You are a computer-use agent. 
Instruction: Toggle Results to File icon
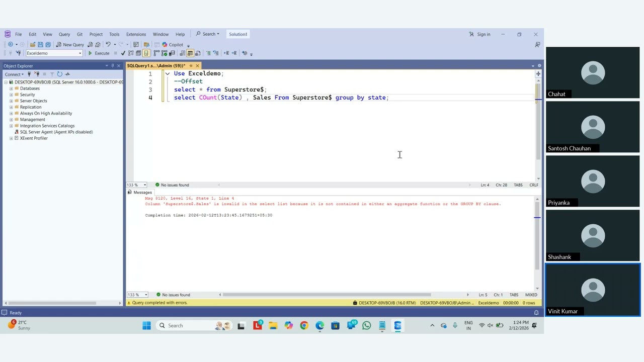coord(197,53)
